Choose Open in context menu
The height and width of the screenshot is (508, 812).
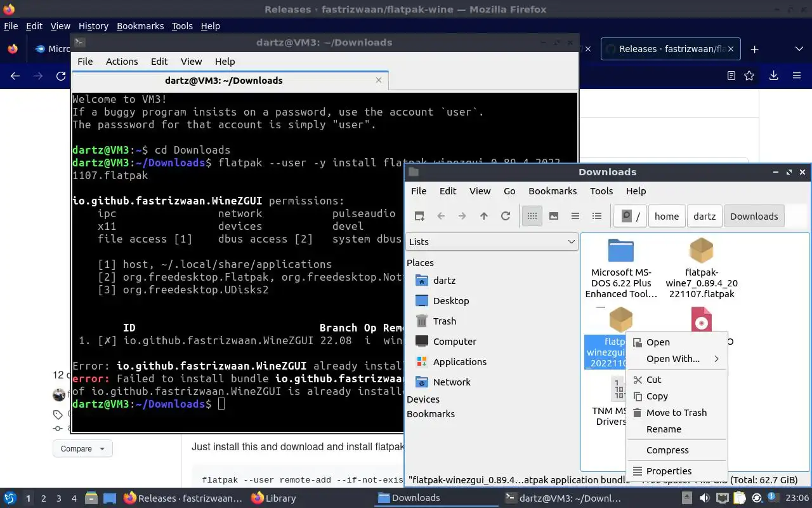676,342
